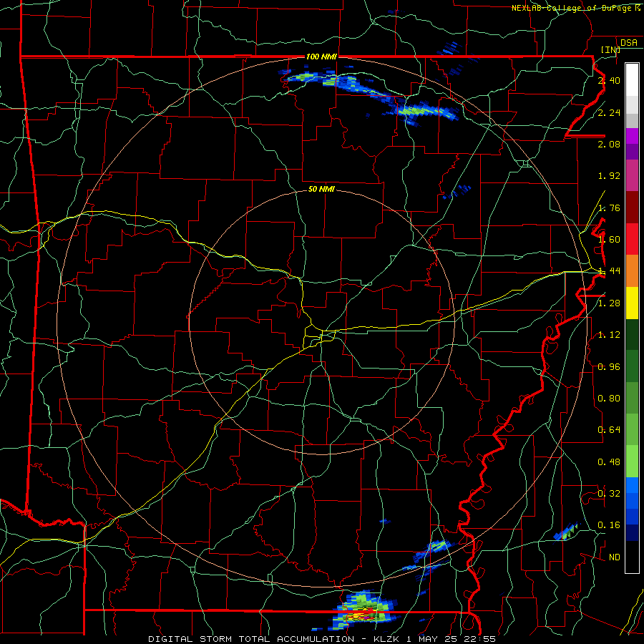Click the 2.24 legend value
Screen dimensions: 644x644
point(609,112)
